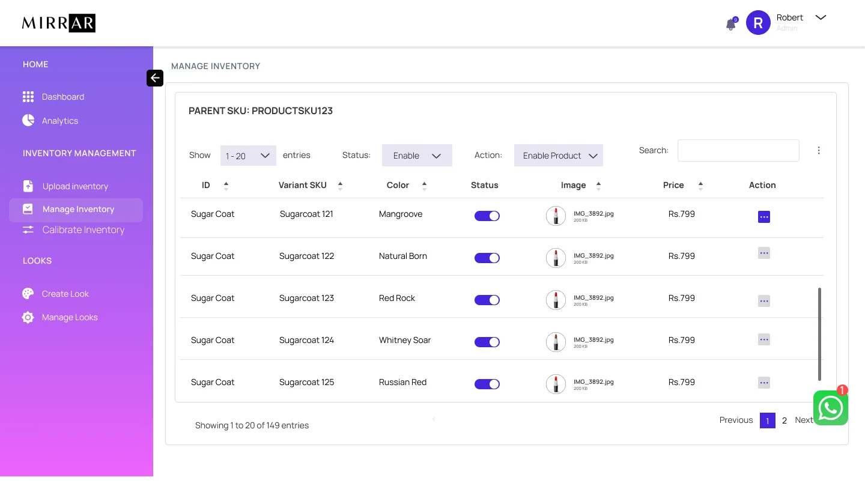Click the Analytics pie chart icon
This screenshot has height=504, width=865.
[x=28, y=120]
